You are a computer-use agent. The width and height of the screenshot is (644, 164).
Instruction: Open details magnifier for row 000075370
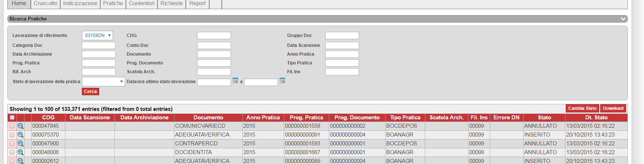21,135
